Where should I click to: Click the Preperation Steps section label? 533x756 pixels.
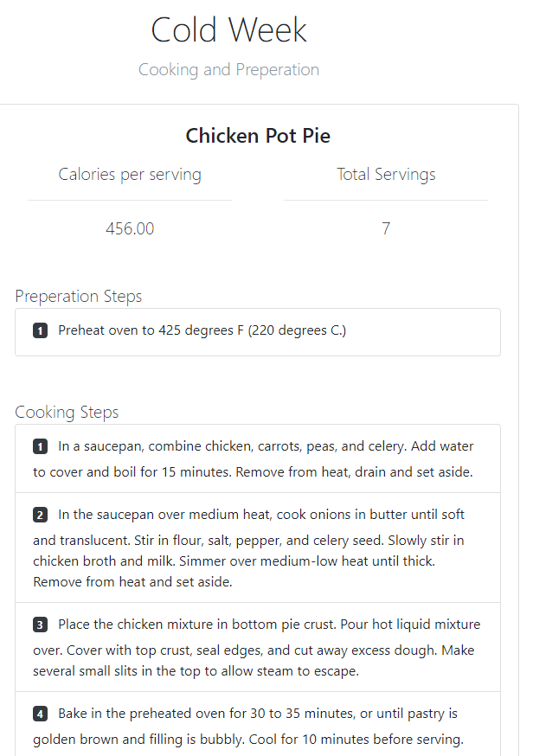click(79, 297)
